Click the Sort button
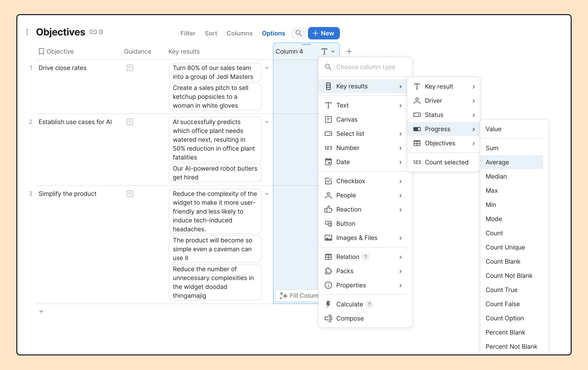Screen dimensions: 588x370 211,33
